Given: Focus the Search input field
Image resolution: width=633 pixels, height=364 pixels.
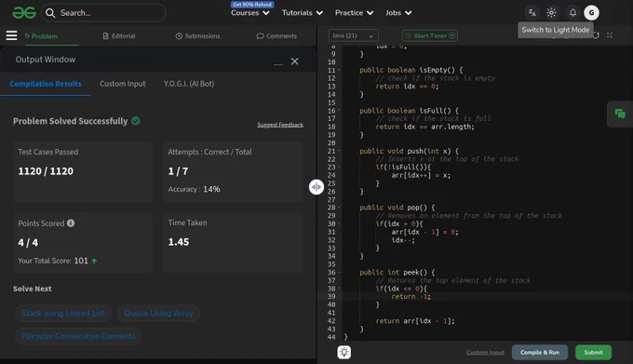Looking at the screenshot, I should (103, 13).
